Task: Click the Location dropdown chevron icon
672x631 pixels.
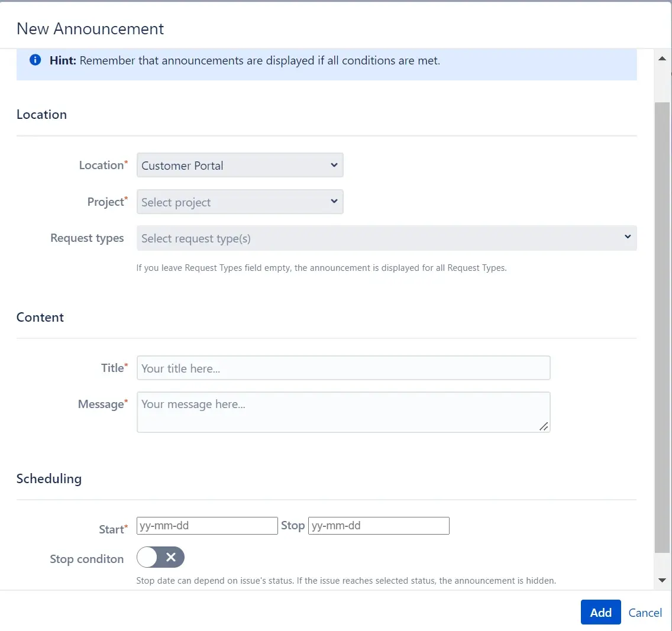Action: (x=334, y=165)
